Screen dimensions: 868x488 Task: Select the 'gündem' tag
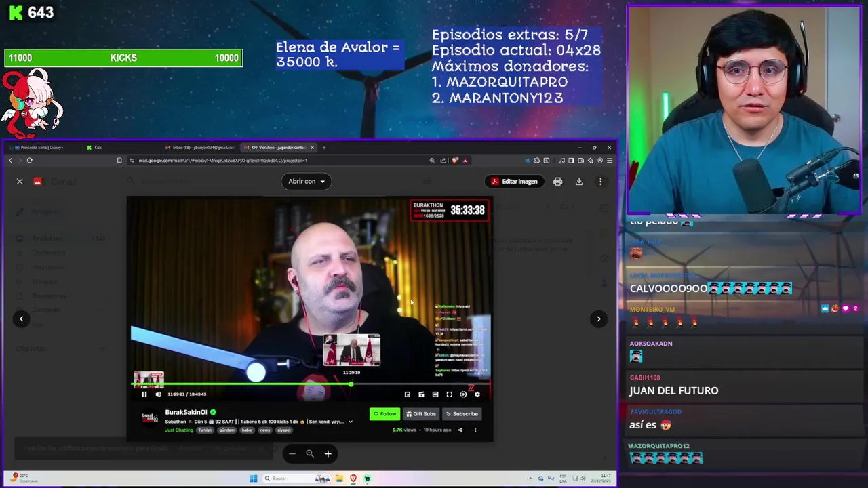tap(226, 430)
